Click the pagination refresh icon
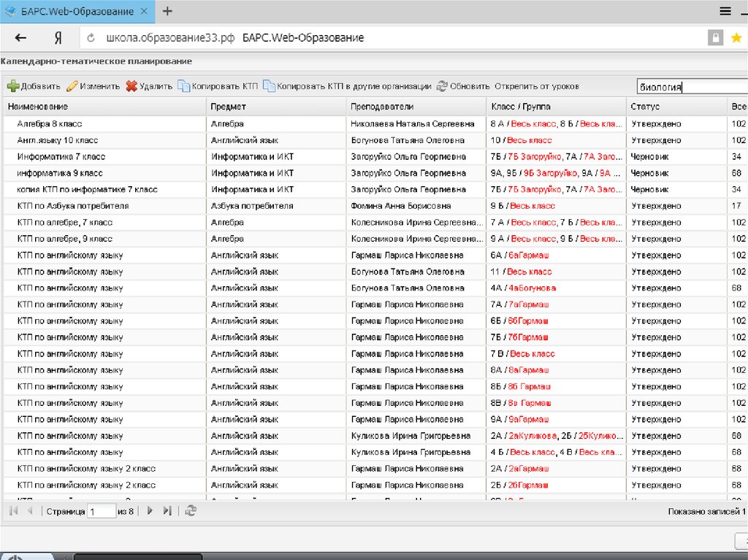Viewport: 748px width, 560px height. coord(191,511)
